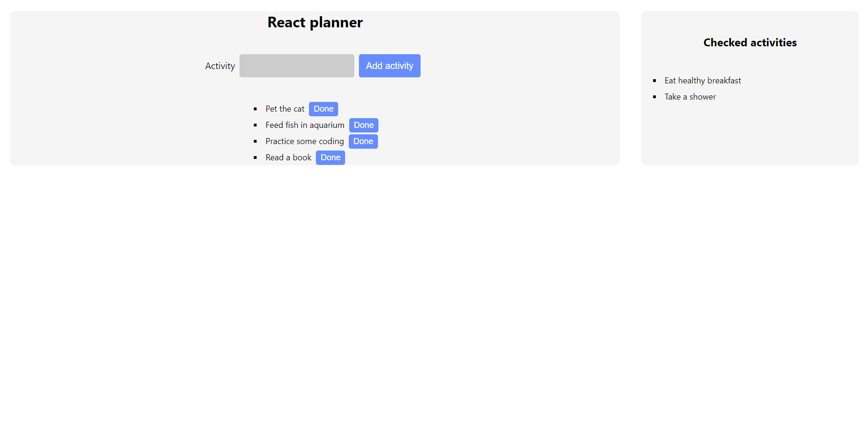Image resolution: width=868 pixels, height=447 pixels.
Task: Click the Checked activities heading
Action: 749,42
